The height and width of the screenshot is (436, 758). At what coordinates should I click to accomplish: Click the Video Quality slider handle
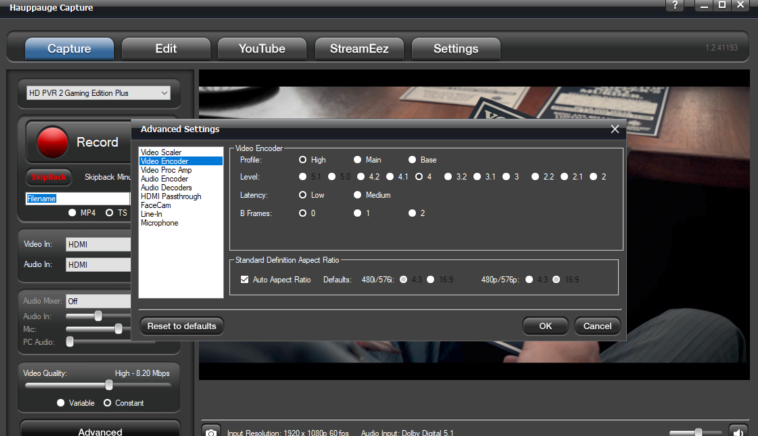[x=108, y=384]
